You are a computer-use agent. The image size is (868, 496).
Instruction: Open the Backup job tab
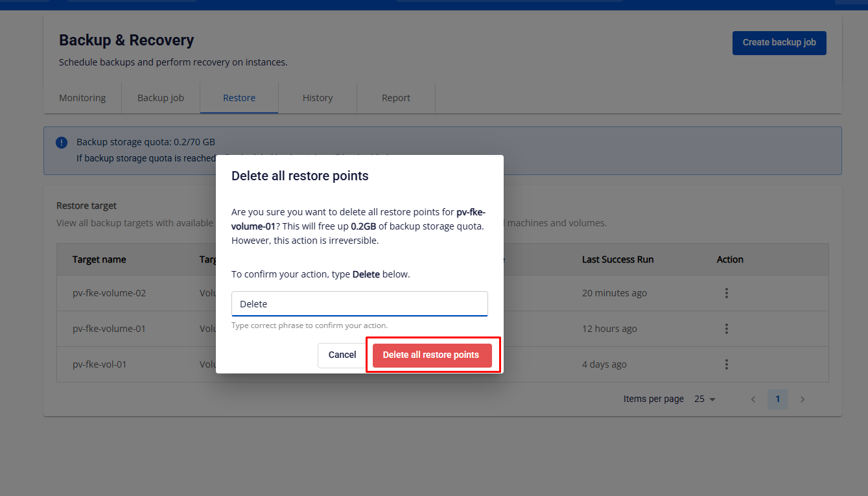pos(161,98)
